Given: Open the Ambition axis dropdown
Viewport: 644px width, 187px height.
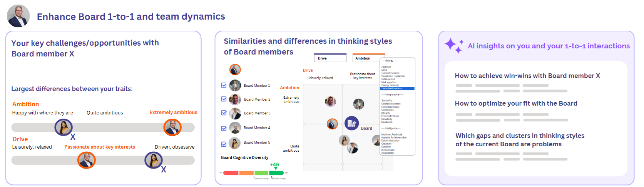Looking at the screenshot, I should pyautogui.click(x=368, y=58).
